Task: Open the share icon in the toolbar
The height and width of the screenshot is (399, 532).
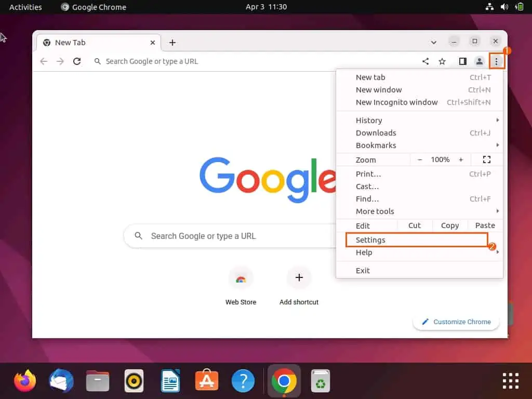Action: click(x=425, y=61)
